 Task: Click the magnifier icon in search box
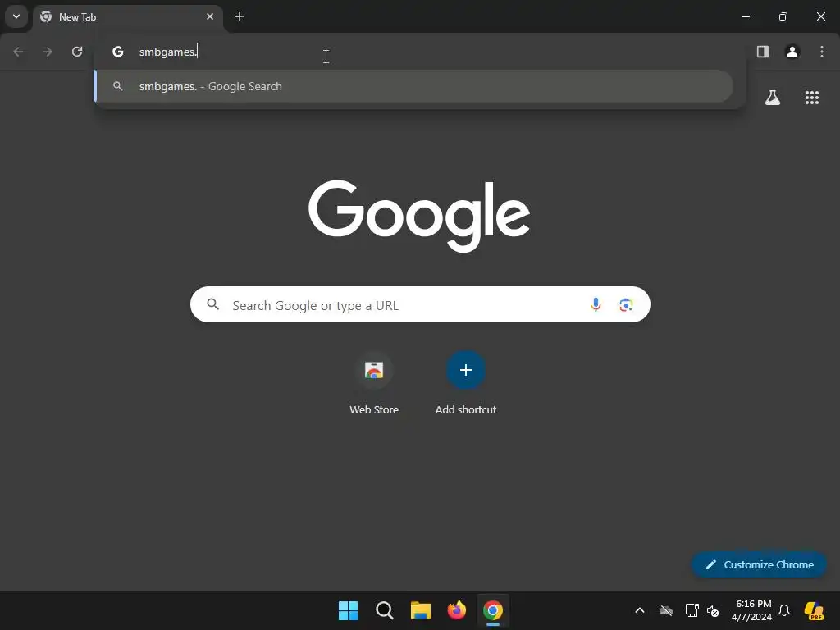[x=212, y=305]
